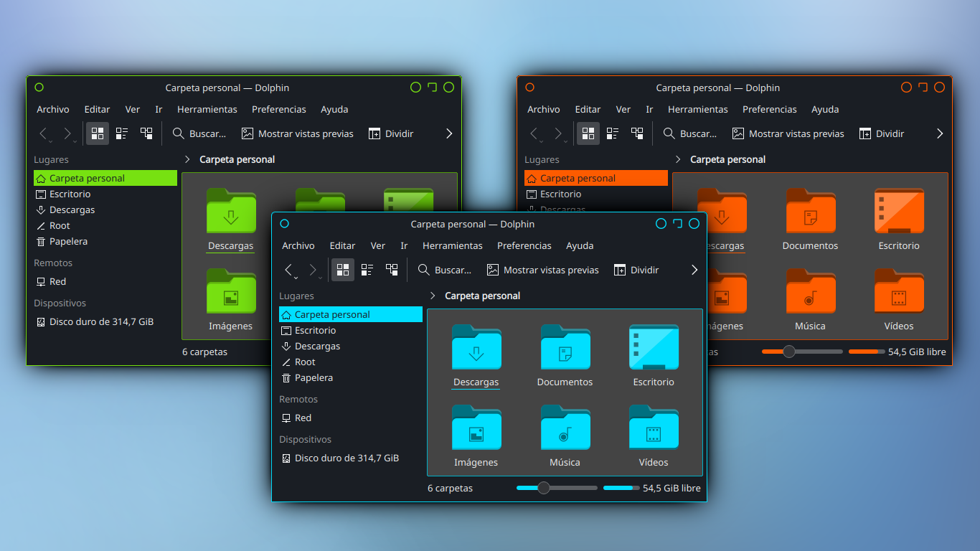Viewport: 980px width, 551px height.
Task: Toggle Mostrar vistas previas in orange window
Action: [788, 133]
